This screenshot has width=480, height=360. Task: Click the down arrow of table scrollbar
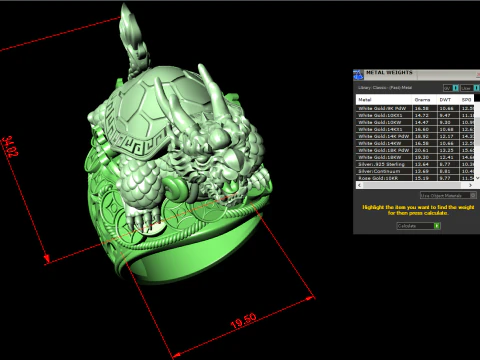(x=477, y=178)
